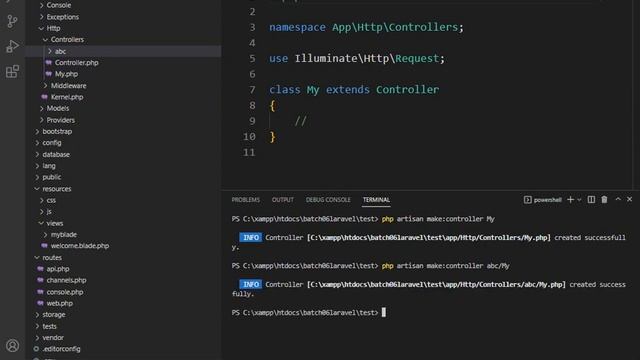
Task: Click the abc/My.php path link in terminal
Action: point(436,284)
